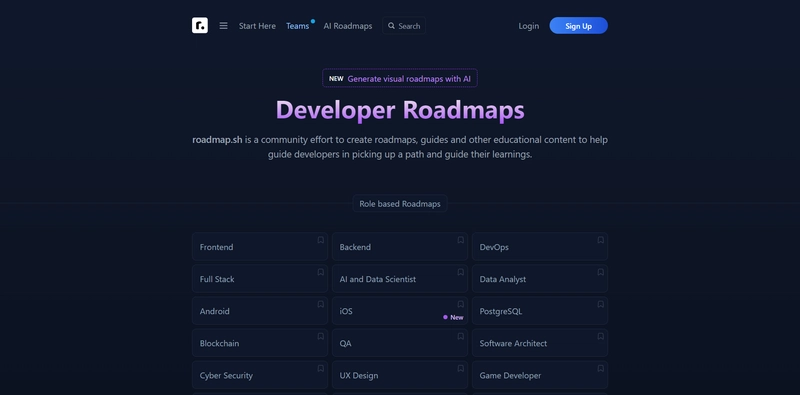Open the AI and Data Scientist roadmap
Screen dimensions: 800x395
coord(400,279)
